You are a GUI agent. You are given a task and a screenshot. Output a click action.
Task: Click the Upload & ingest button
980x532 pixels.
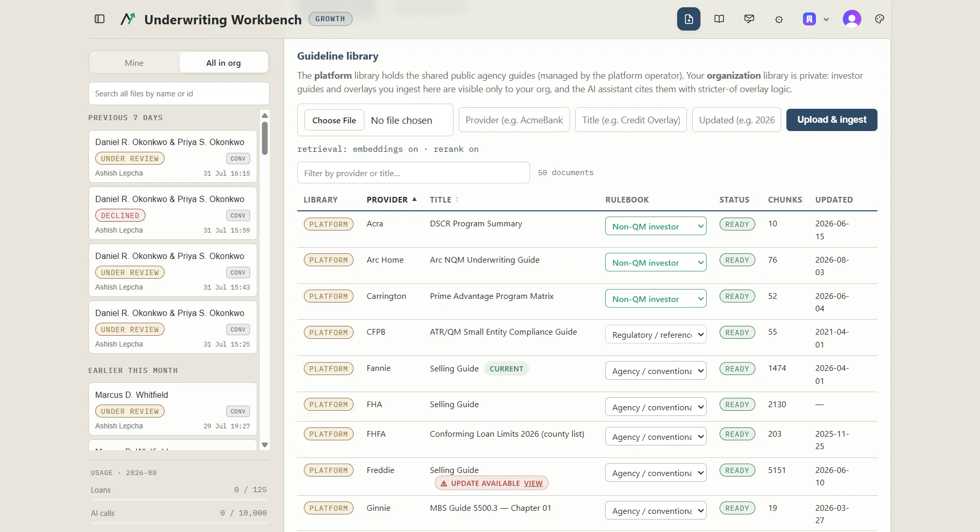click(x=831, y=120)
